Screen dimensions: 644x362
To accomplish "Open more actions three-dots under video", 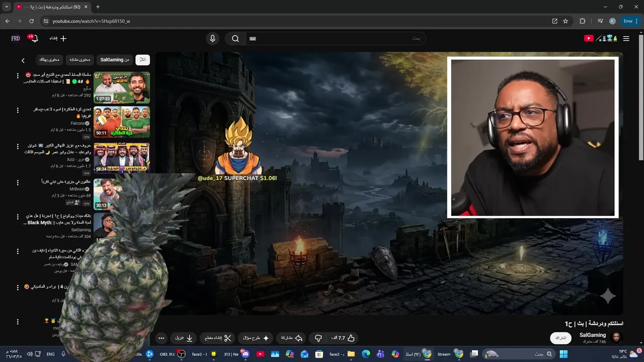I will [x=161, y=338].
